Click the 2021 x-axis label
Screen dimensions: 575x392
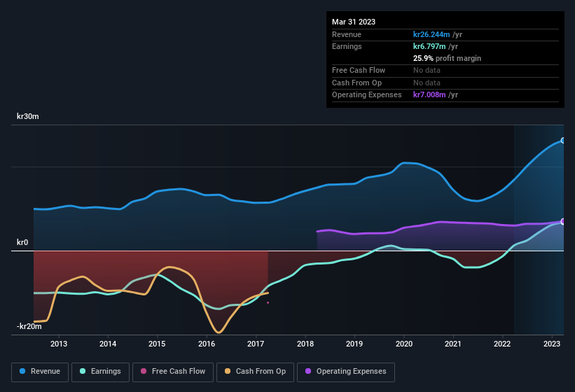pyautogui.click(x=453, y=344)
